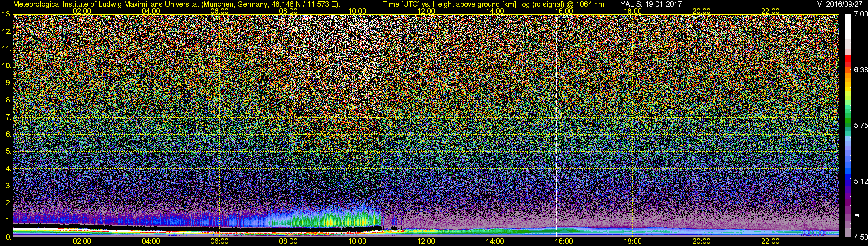Click the 4 km height axis label

click(x=8, y=168)
